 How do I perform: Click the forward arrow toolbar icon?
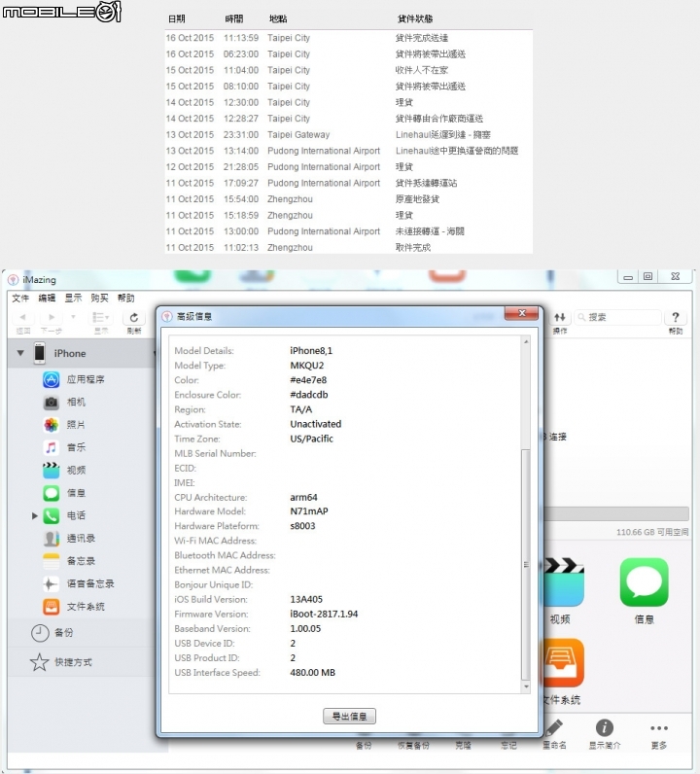[52, 317]
